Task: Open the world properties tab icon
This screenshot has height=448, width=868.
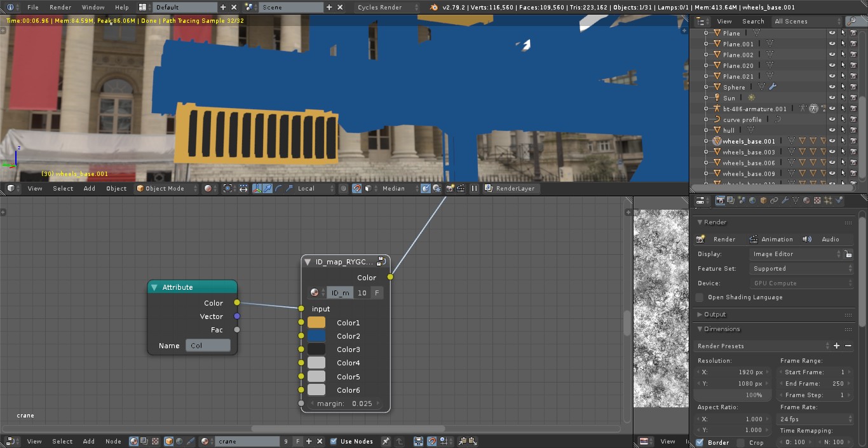Action: [x=752, y=200]
